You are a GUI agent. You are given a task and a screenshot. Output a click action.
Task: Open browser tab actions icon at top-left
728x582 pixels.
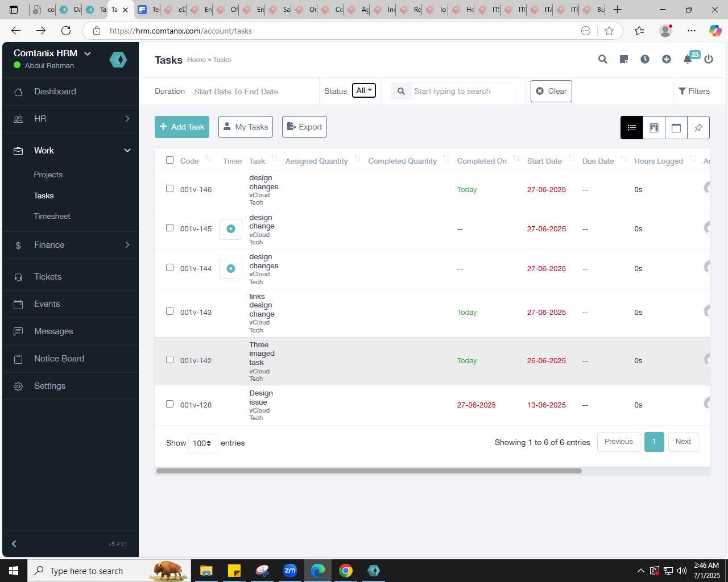point(14,10)
